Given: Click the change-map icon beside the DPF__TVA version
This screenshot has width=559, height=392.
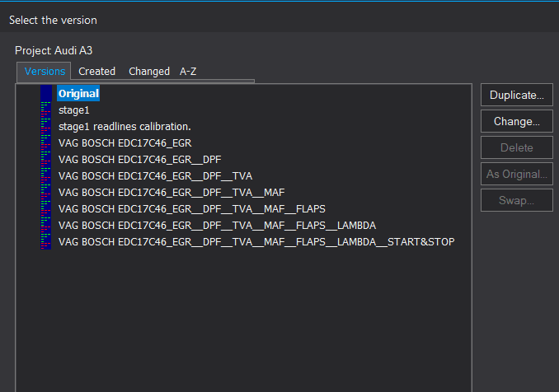Looking at the screenshot, I should tap(46, 176).
